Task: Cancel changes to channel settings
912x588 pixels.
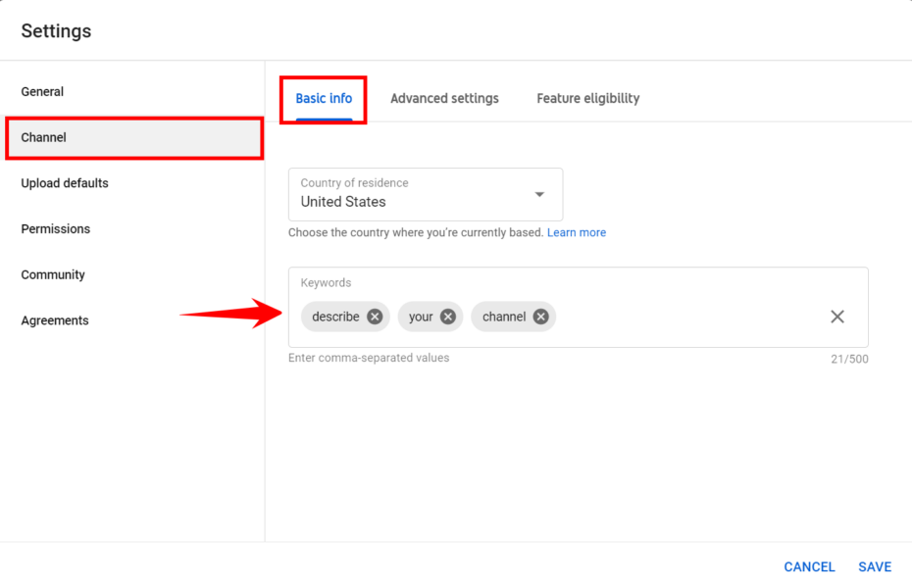Action: [809, 566]
